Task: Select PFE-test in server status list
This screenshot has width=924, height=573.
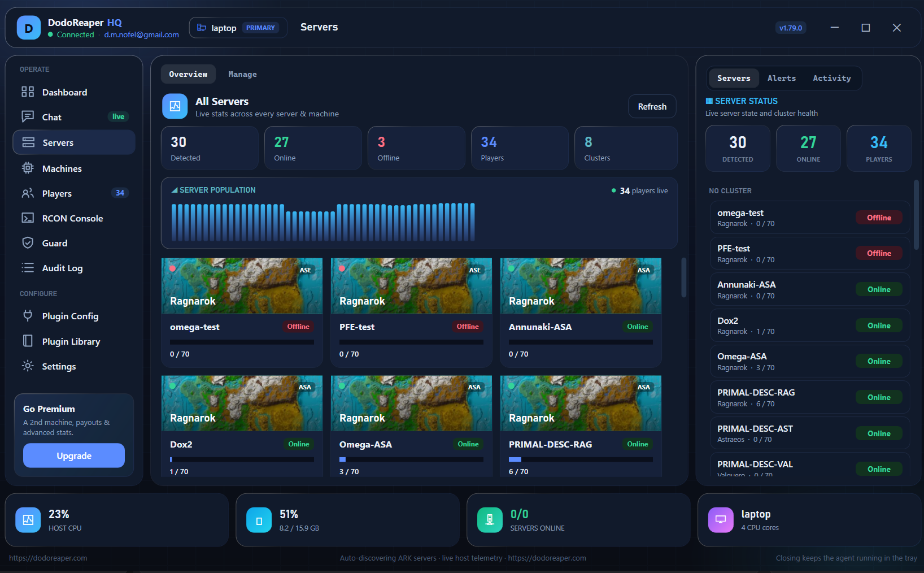Action: (x=810, y=253)
